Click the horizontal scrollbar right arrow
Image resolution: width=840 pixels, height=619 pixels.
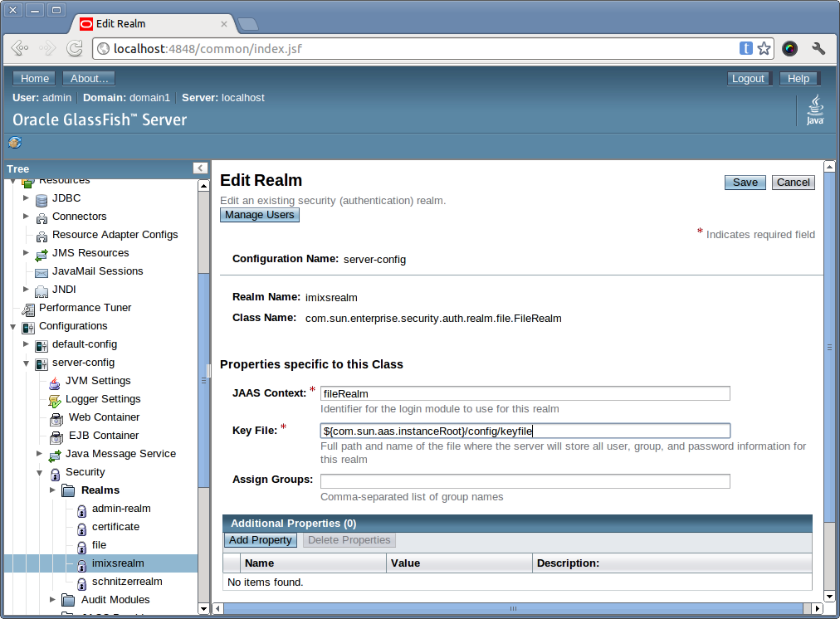click(x=817, y=608)
